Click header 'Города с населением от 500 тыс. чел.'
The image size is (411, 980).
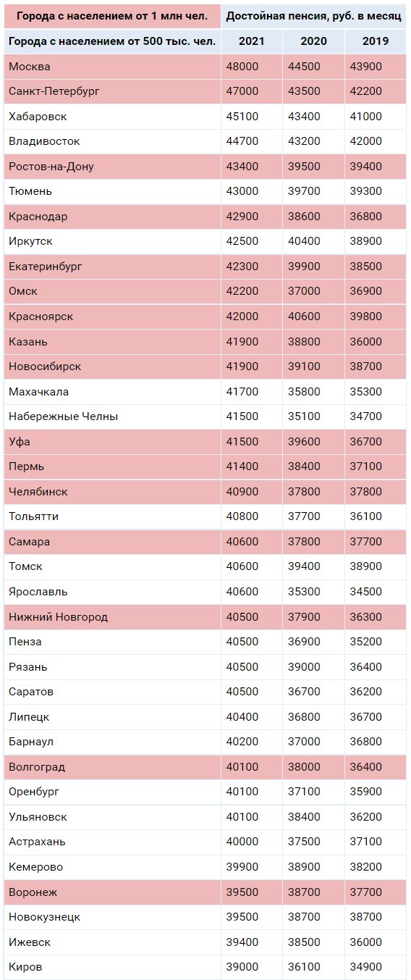pos(112,41)
